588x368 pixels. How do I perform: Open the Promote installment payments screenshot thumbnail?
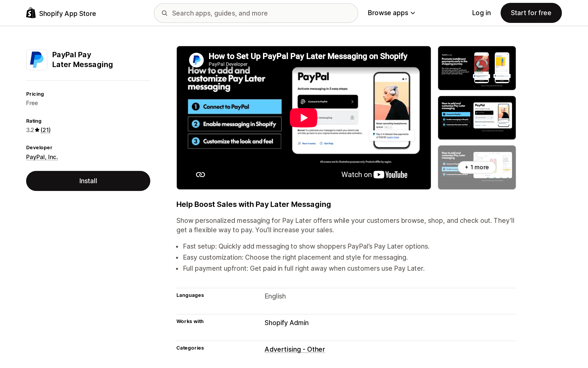477,68
